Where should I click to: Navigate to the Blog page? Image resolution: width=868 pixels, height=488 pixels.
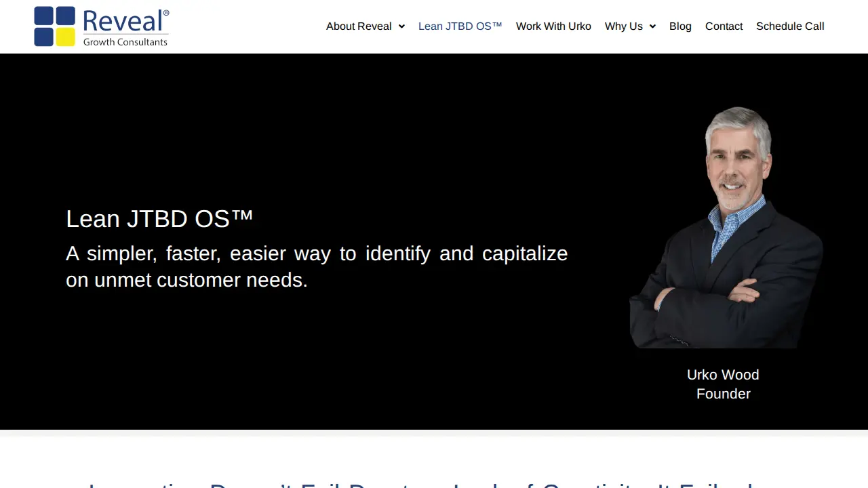point(680,26)
